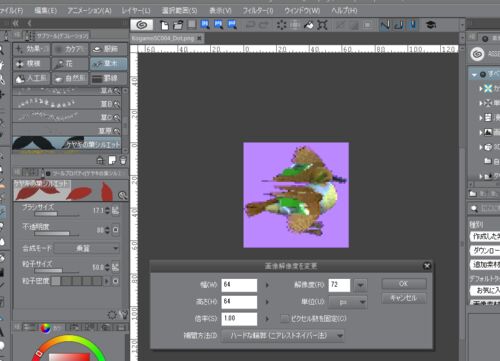The image size is (500, 361).
Task: Open the 選択範囲 menu
Action: click(179, 10)
